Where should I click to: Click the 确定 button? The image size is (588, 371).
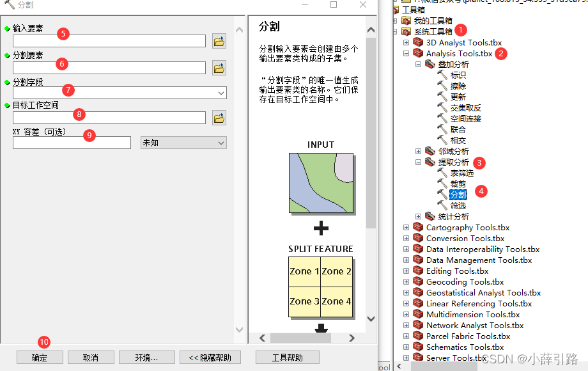(40, 358)
